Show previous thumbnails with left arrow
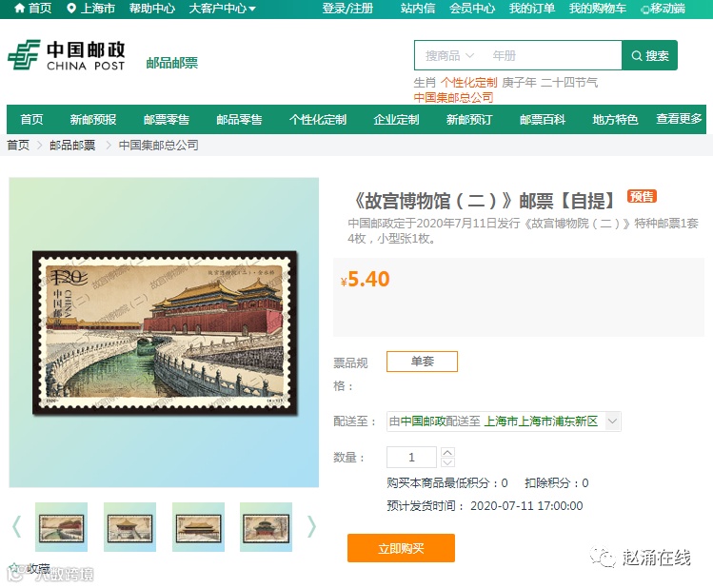Image resolution: width=713 pixels, height=588 pixels. (x=17, y=527)
